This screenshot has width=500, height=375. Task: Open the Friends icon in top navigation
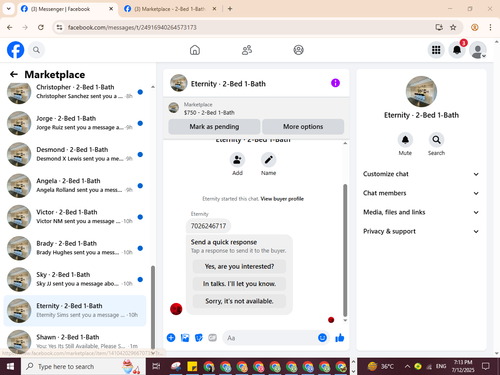(247, 50)
